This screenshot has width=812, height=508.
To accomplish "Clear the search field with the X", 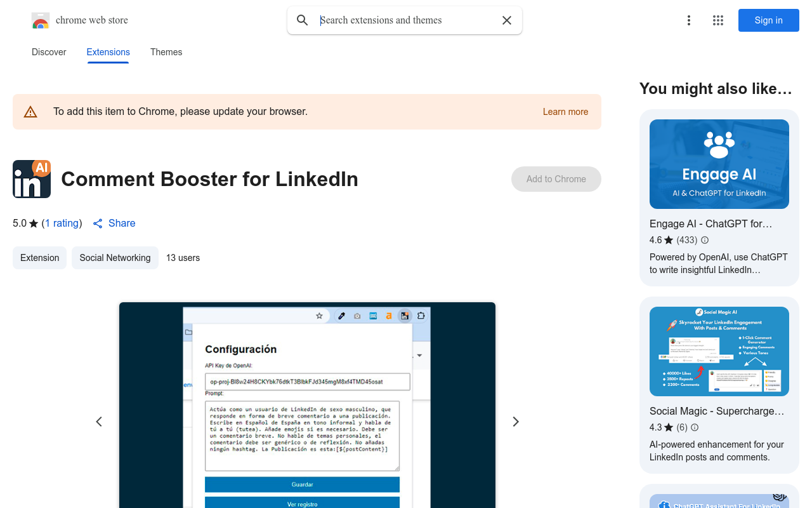I will tap(507, 20).
